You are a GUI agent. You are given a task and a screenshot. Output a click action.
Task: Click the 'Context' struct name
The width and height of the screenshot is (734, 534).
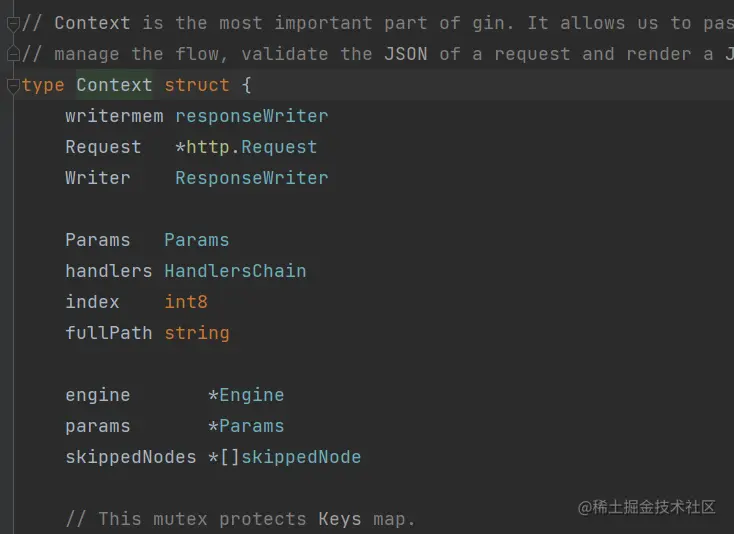pyautogui.click(x=114, y=85)
